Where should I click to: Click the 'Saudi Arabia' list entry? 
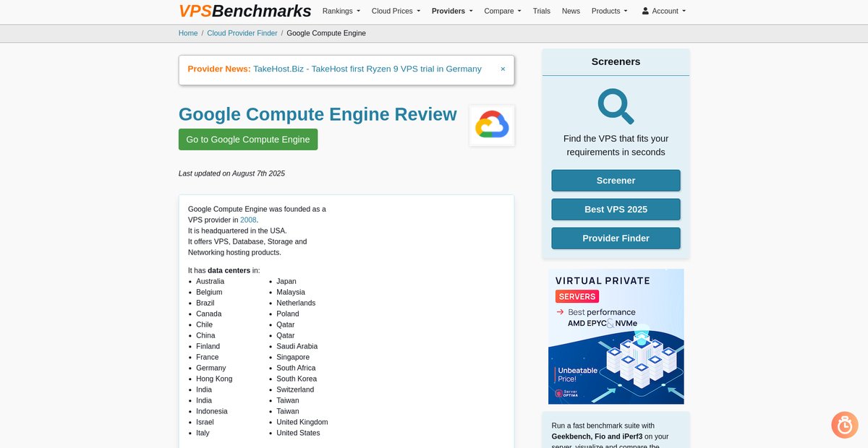[x=297, y=346]
